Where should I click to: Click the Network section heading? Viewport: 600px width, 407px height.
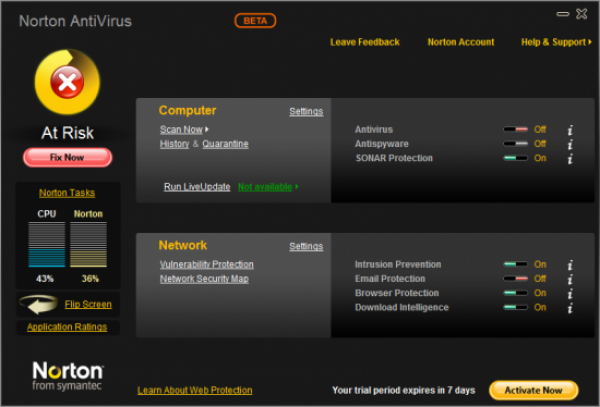pyautogui.click(x=183, y=245)
